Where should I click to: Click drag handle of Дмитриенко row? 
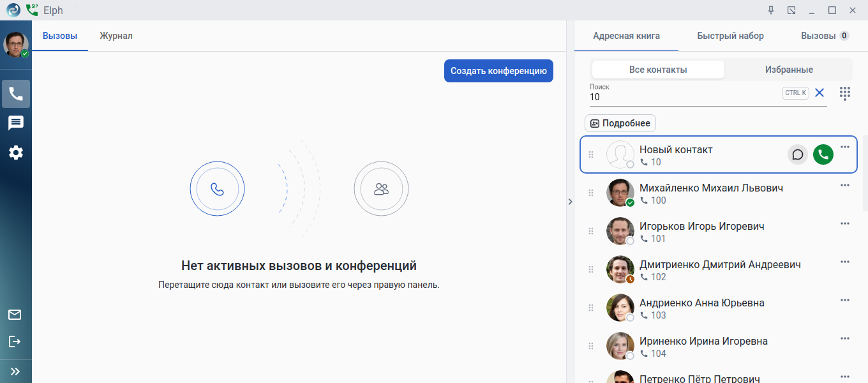click(590, 269)
